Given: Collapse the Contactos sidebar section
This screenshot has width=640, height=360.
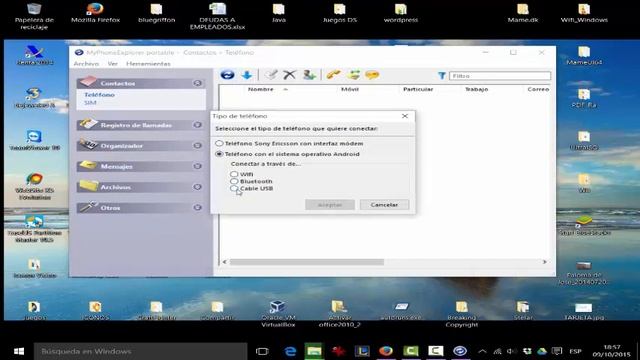Looking at the screenshot, I should coord(197,83).
